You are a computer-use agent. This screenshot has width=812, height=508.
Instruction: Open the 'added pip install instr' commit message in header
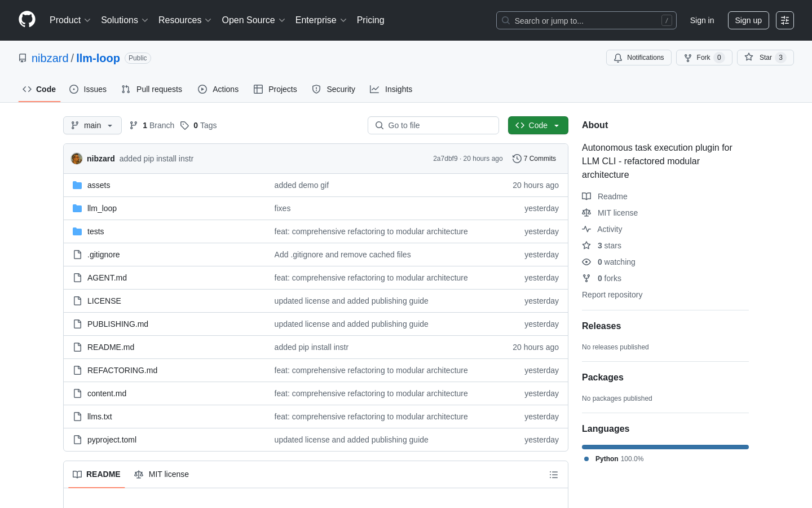156,159
